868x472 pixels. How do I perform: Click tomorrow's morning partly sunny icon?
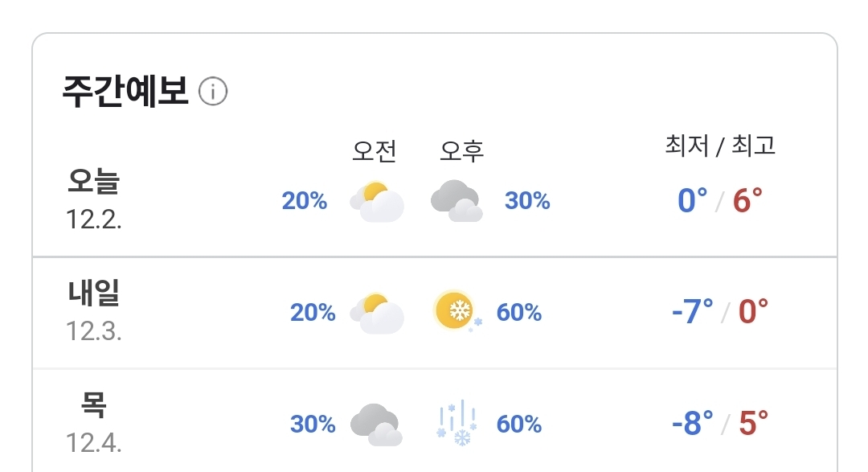coord(377,312)
